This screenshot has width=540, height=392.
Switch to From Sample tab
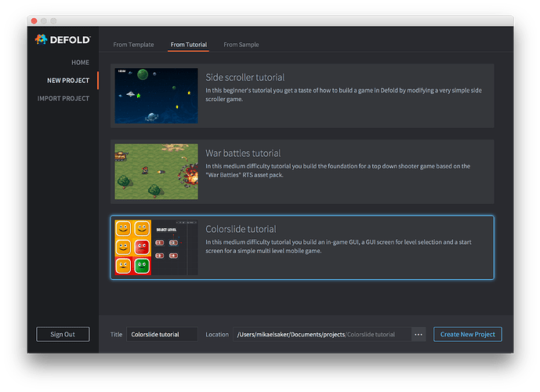241,45
